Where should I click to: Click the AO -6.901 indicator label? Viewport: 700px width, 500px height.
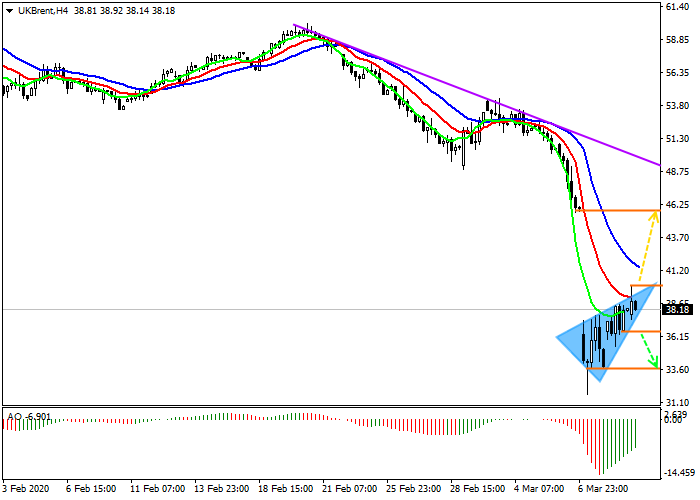pyautogui.click(x=26, y=415)
